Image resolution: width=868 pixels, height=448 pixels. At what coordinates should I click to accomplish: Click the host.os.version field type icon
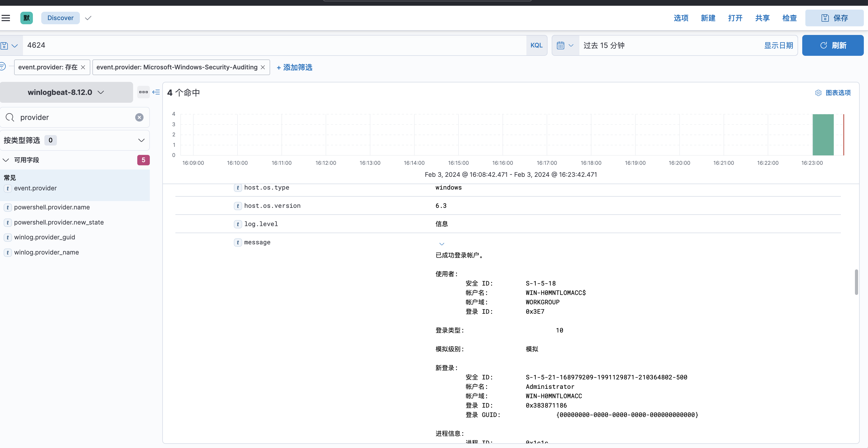pyautogui.click(x=238, y=206)
